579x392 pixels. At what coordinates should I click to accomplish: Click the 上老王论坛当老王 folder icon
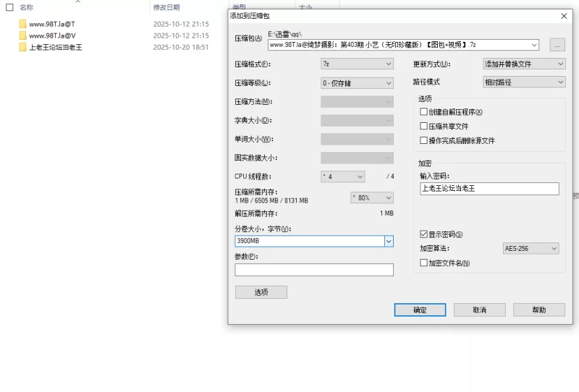coord(23,47)
